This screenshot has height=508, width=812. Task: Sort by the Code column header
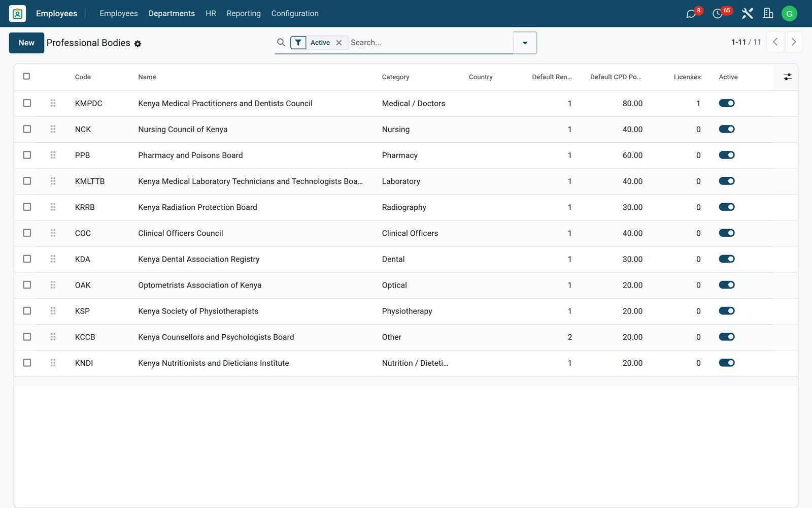coord(83,77)
